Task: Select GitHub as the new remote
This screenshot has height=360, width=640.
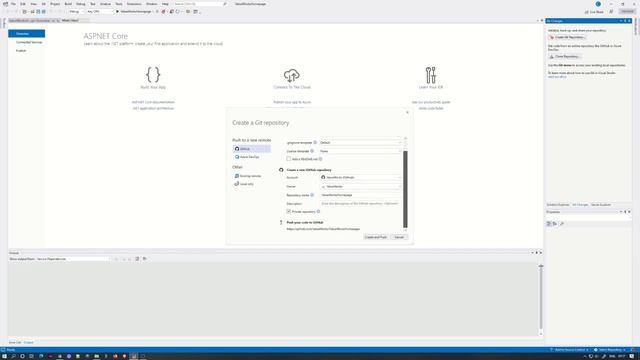Action: pos(251,149)
